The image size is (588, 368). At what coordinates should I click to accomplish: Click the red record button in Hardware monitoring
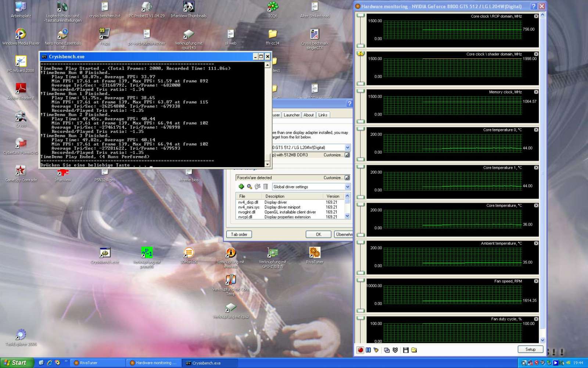pos(361,350)
